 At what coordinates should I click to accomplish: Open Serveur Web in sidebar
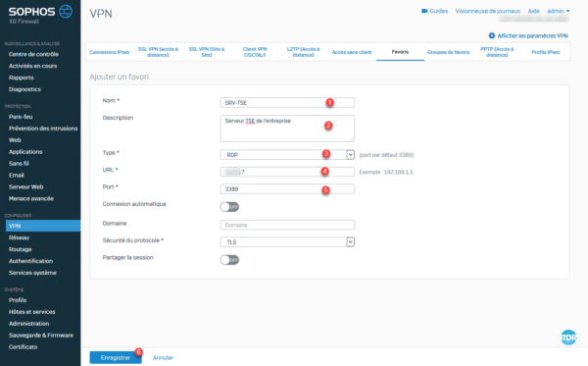pos(25,186)
